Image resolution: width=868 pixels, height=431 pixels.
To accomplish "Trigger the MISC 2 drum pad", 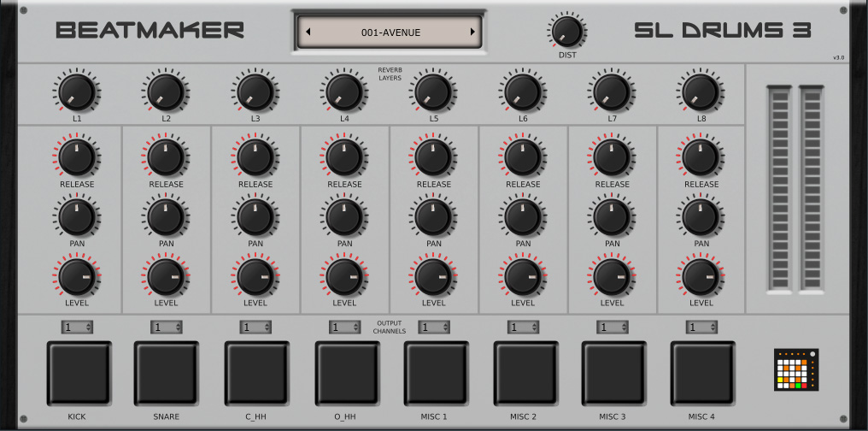I will (x=526, y=373).
